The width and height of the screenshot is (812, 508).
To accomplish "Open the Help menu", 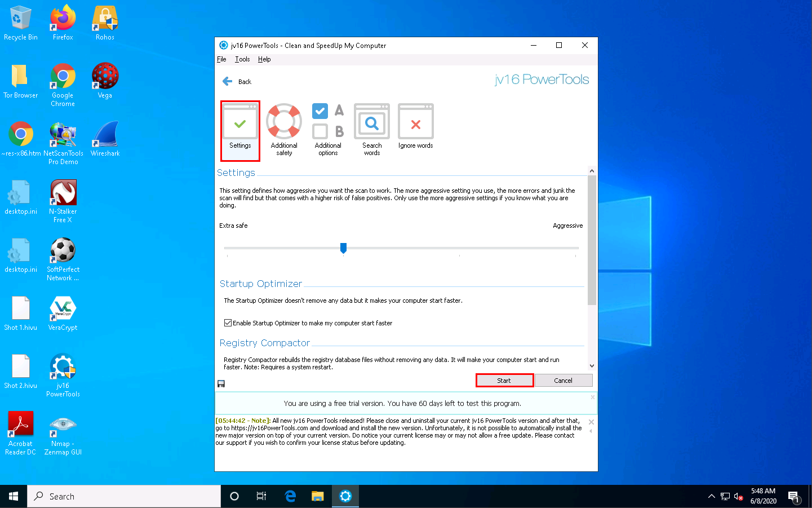I will (x=264, y=59).
